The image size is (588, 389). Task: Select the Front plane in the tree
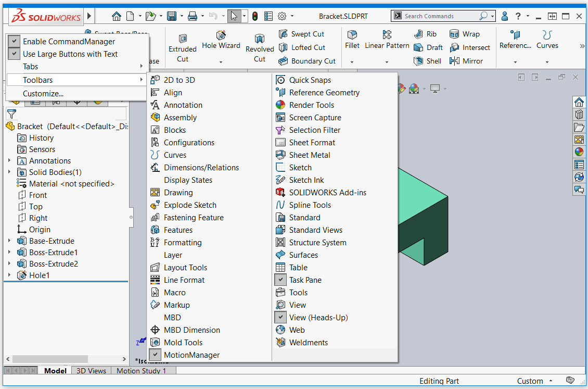click(33, 195)
